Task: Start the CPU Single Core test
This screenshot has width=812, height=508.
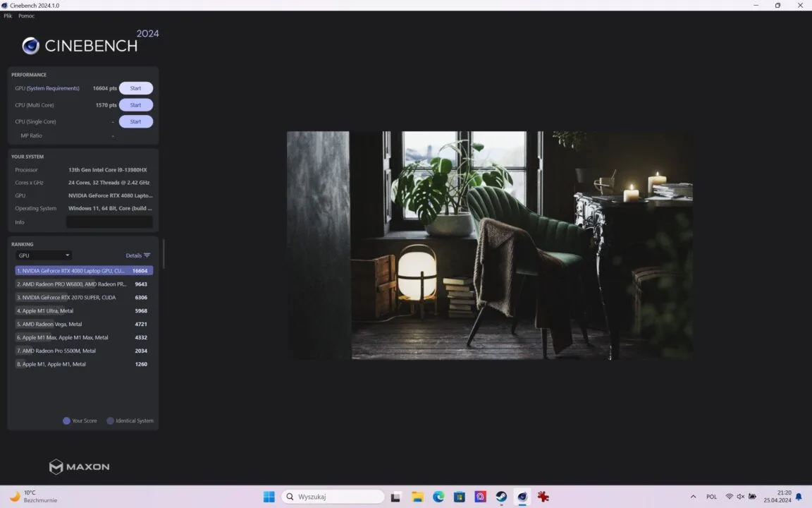Action: click(x=135, y=121)
